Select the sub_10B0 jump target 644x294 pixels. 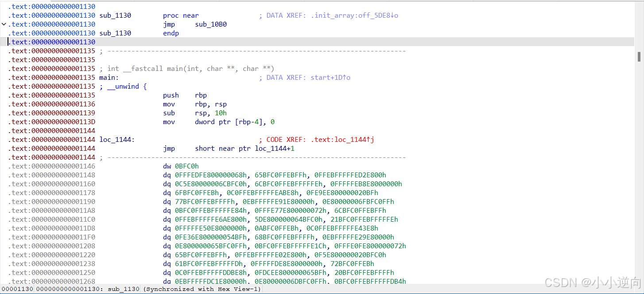coord(210,24)
